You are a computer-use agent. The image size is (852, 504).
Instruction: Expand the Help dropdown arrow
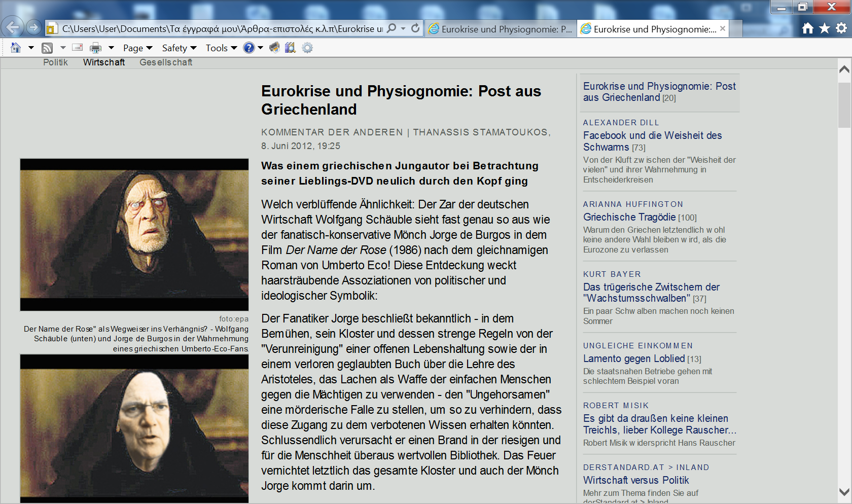pyautogui.click(x=261, y=48)
